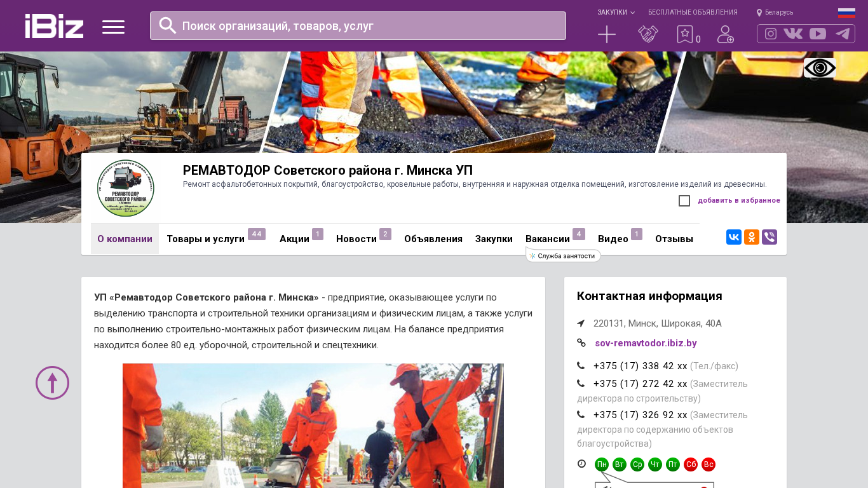868x488 pixels.
Task: Reveal phone +375 (17) 272 42 xx
Action: pos(640,384)
